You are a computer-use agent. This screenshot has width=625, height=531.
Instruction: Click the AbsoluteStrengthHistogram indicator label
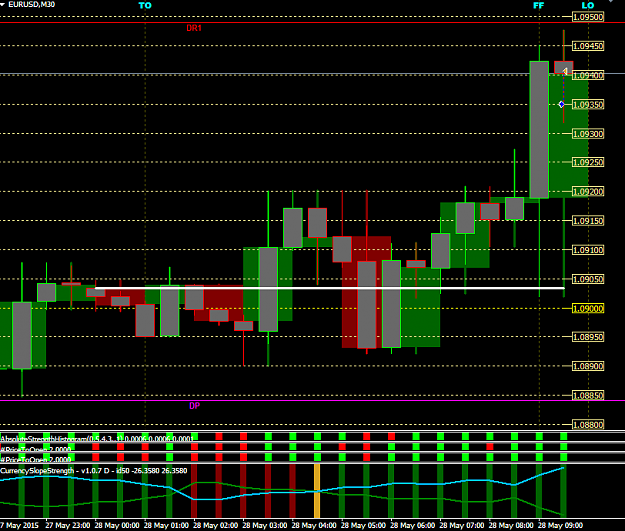[97, 439]
